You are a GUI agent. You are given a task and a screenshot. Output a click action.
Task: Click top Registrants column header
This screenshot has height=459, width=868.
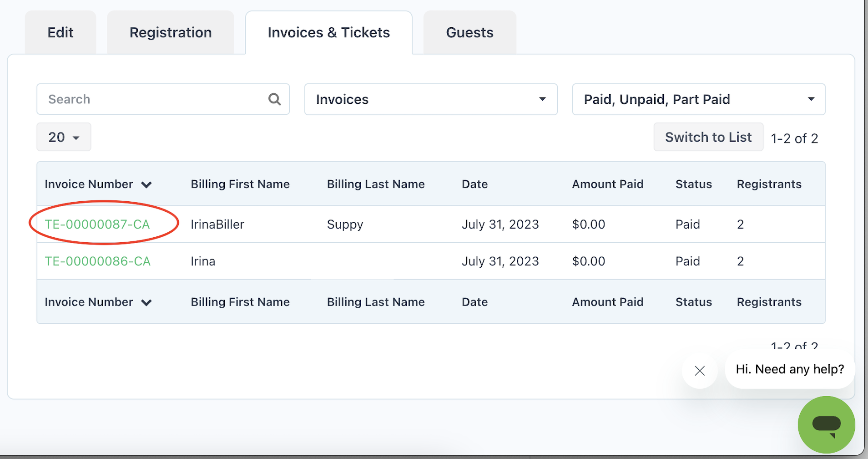coord(769,184)
